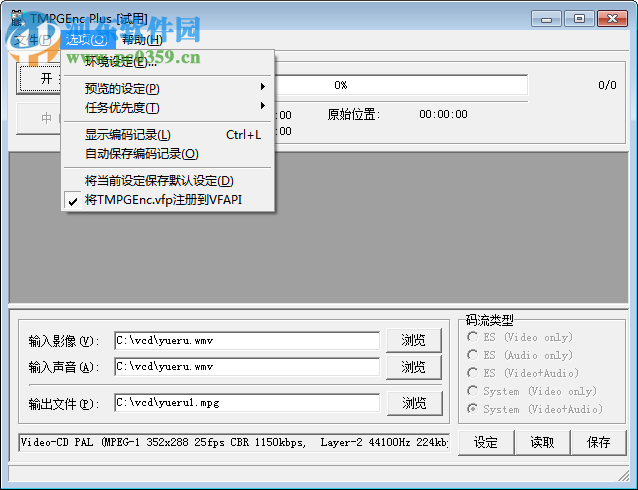Screen dimensions: 638x490
Task: Click the TMPGEnc app icon in title bar
Action: [x=18, y=18]
